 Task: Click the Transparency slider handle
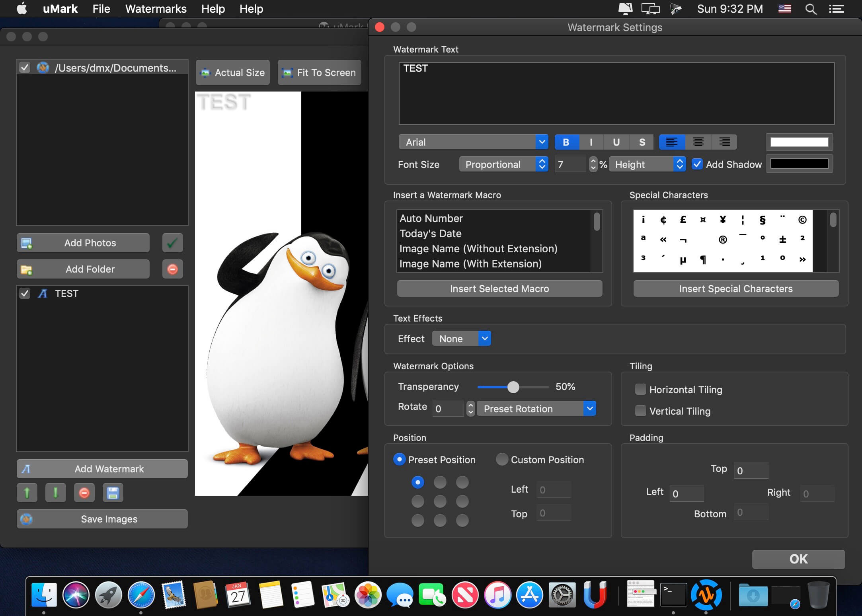coord(513,387)
